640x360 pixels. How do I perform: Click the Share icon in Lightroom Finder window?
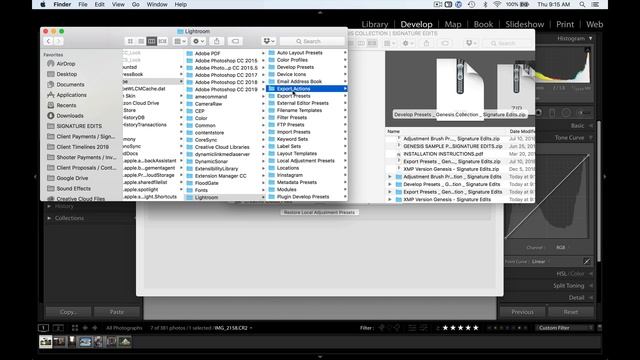click(x=217, y=41)
